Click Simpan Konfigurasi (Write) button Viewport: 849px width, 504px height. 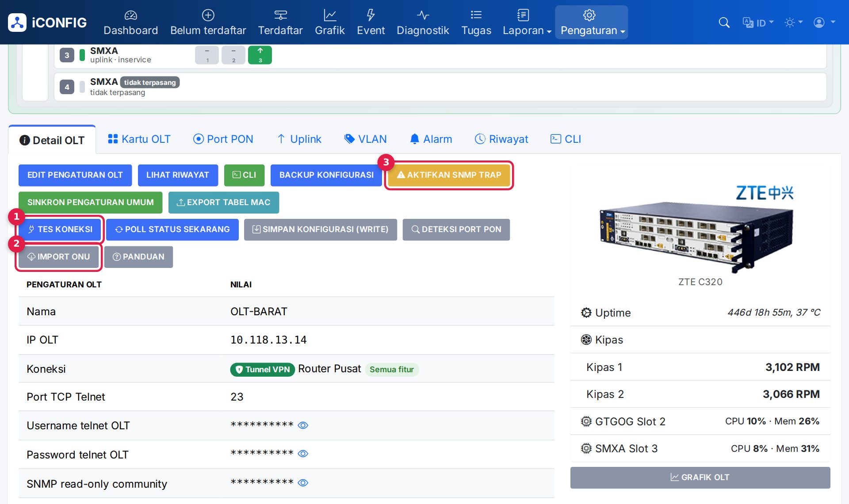(321, 229)
